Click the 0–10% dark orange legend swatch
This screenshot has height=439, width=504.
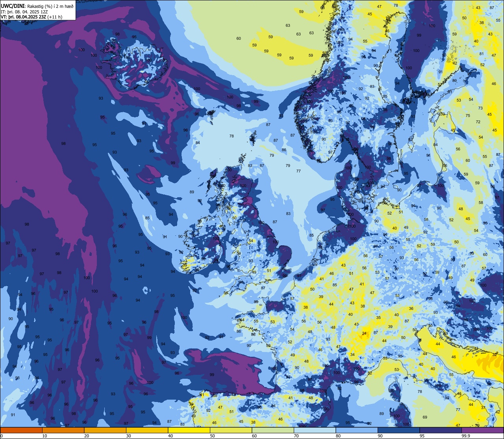pyautogui.click(x=21, y=430)
